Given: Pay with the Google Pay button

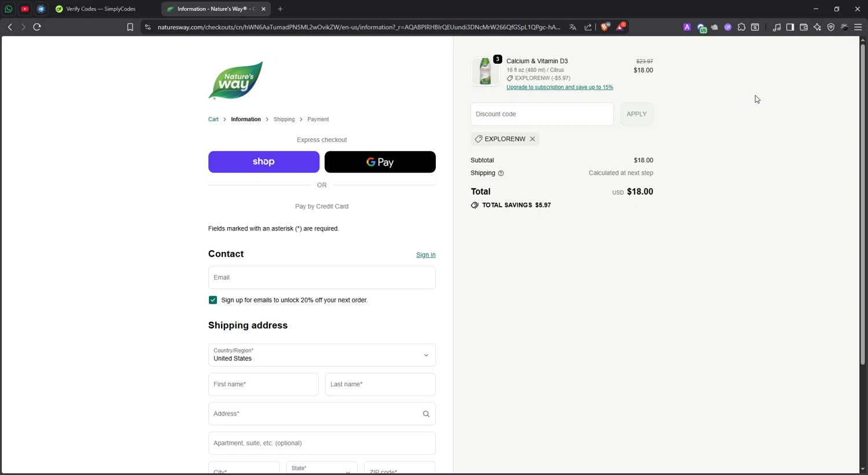Looking at the screenshot, I should coord(380,162).
